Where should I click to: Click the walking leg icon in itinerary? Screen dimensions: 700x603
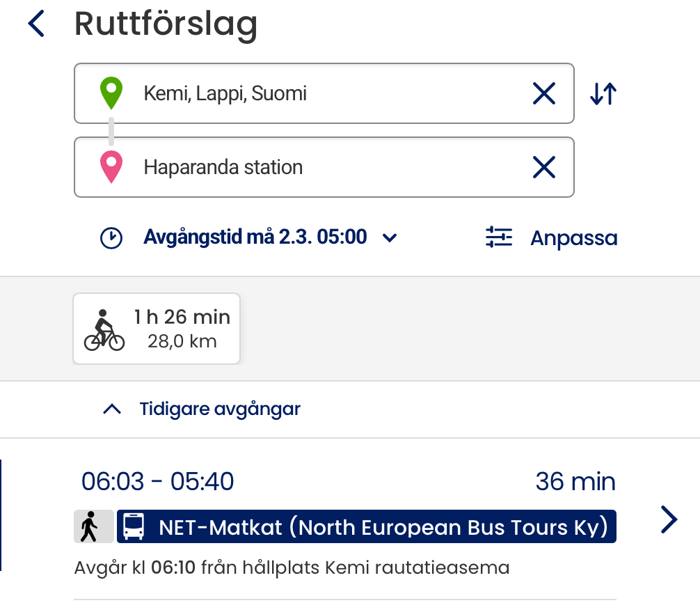pos(93,526)
